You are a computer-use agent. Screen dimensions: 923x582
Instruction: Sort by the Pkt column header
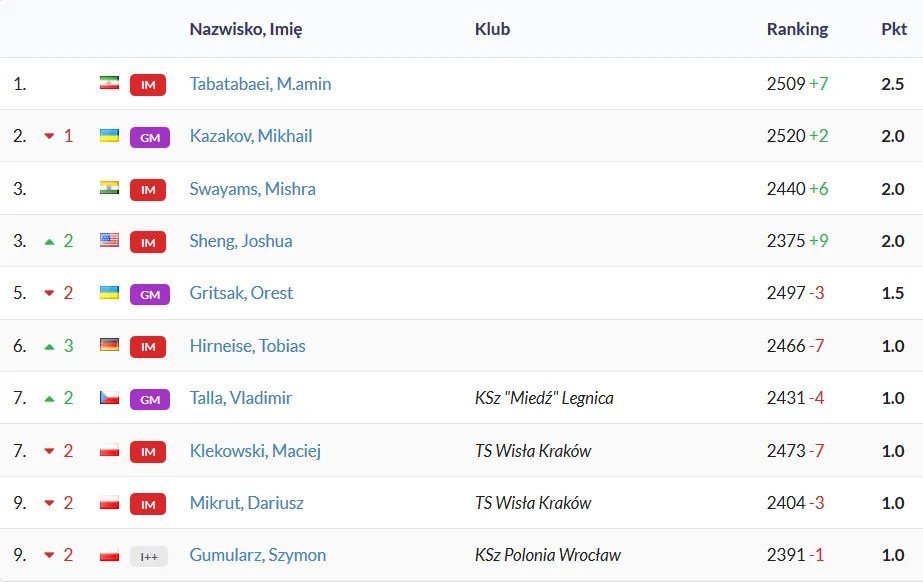click(893, 29)
